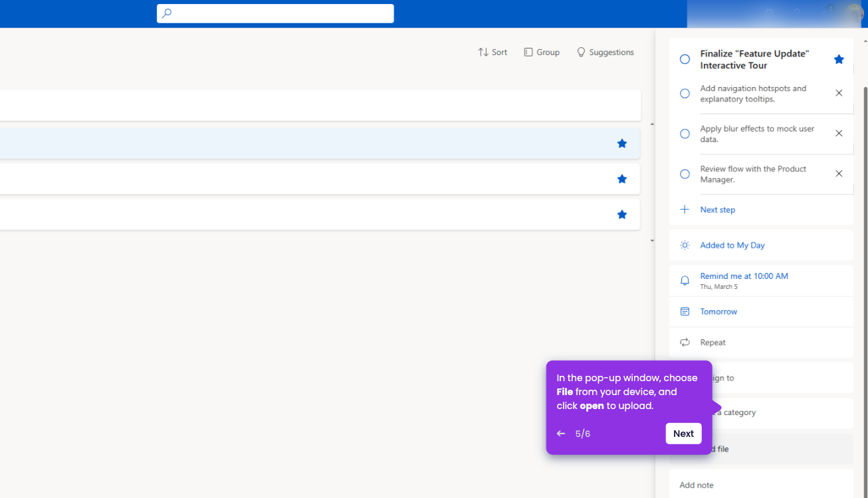Click the "Added to My Day" label

732,245
